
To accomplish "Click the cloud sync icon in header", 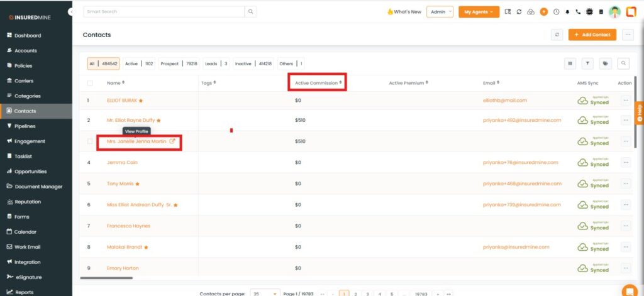I will tap(531, 12).
